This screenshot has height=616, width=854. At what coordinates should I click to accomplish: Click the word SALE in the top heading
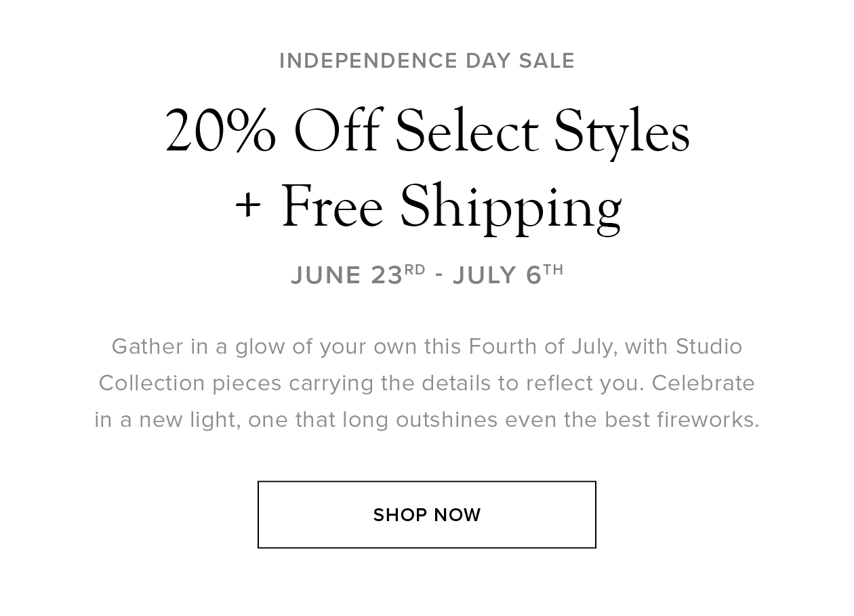(x=547, y=61)
